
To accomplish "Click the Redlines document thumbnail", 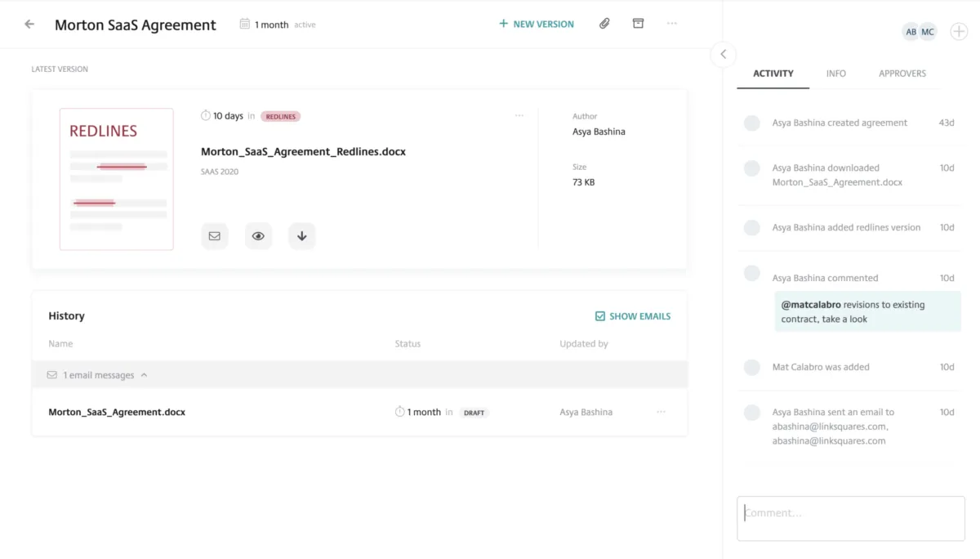I will [116, 179].
